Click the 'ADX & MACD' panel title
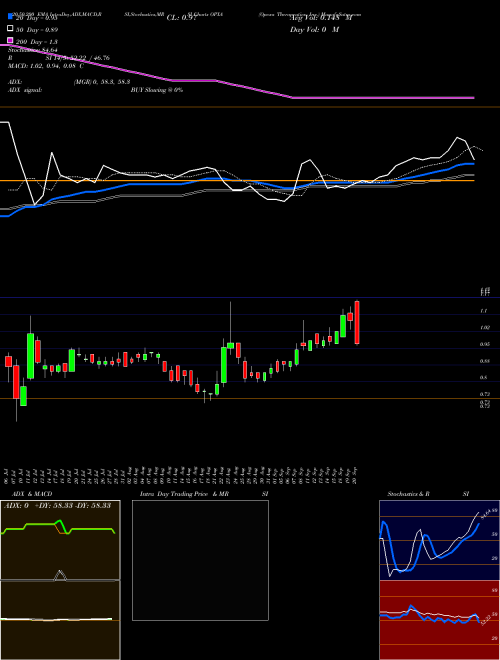Screen dimensions: 500x660 click(x=32, y=494)
